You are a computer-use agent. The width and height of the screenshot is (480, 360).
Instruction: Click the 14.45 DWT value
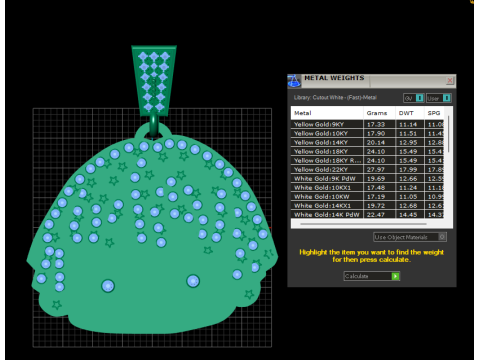[408, 214]
